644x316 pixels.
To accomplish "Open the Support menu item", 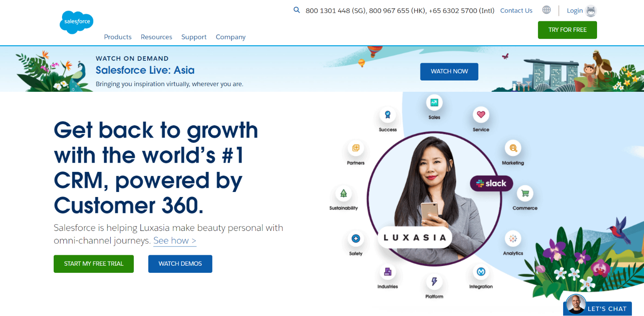I will point(194,37).
